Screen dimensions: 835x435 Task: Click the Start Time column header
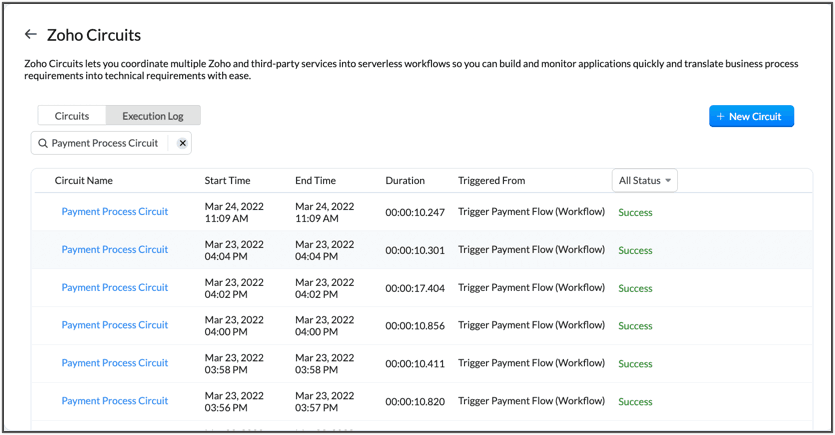[x=227, y=181]
